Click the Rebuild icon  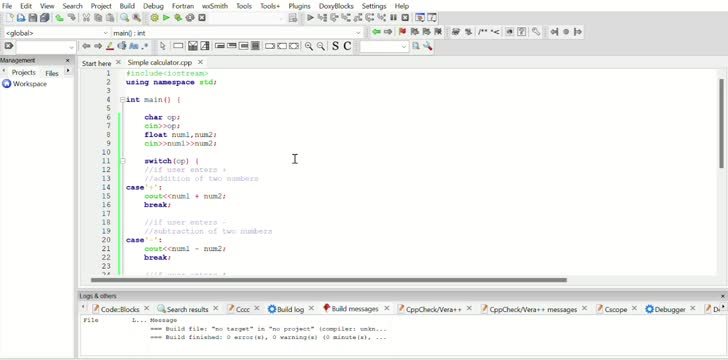click(x=190, y=18)
